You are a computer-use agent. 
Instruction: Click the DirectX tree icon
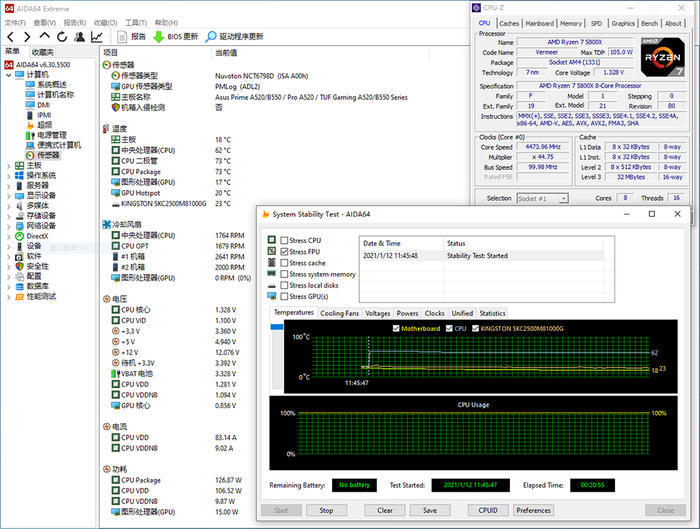point(19,236)
